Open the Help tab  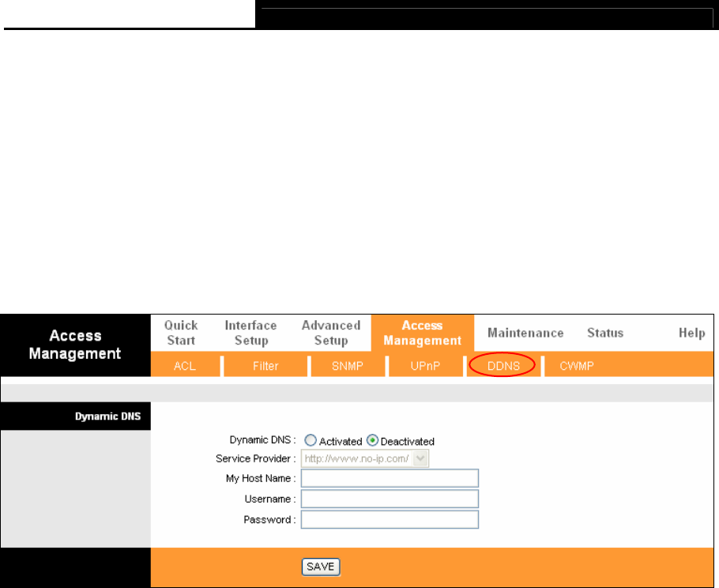tap(692, 333)
